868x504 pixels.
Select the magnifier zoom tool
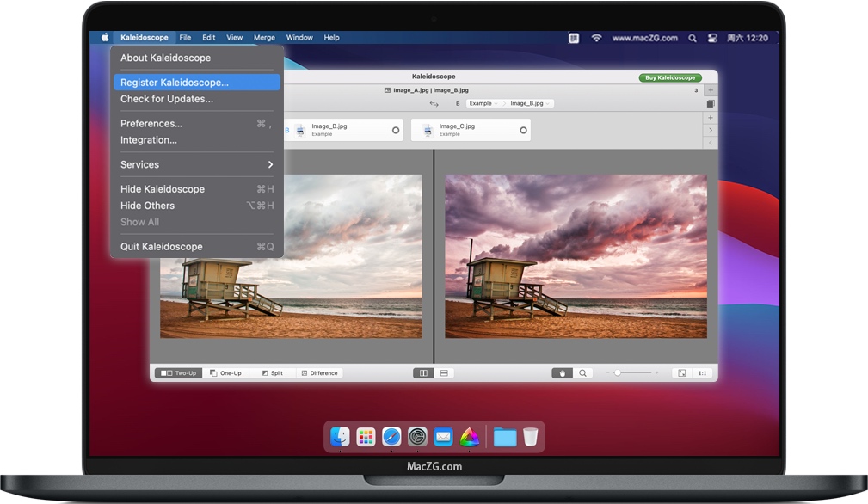point(583,373)
